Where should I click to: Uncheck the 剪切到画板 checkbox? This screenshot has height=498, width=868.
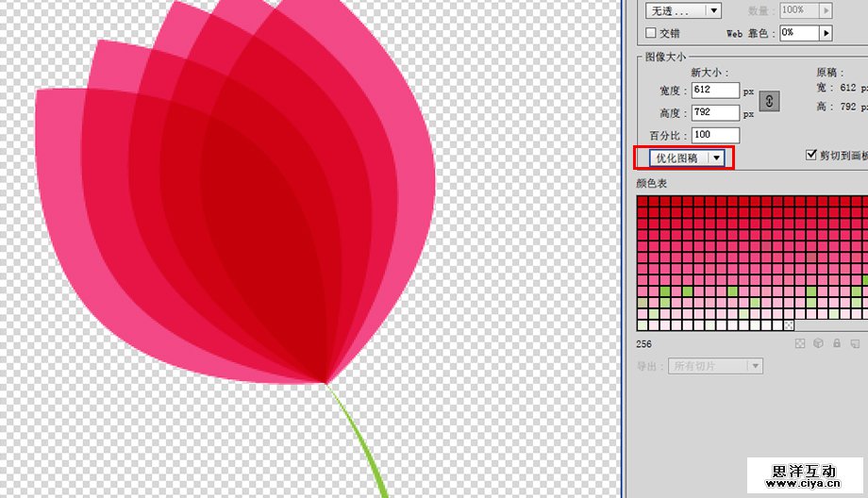click(x=810, y=155)
